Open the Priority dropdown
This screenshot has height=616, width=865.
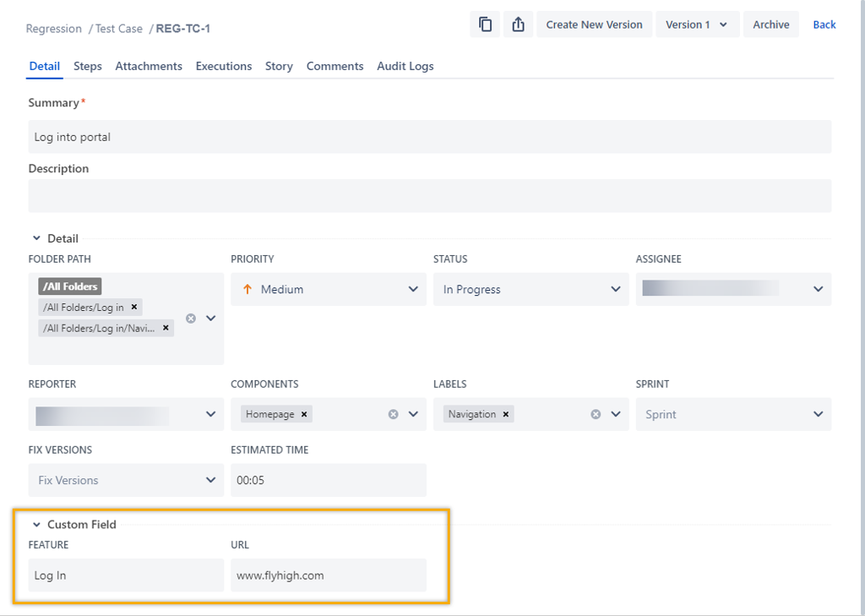pos(415,289)
